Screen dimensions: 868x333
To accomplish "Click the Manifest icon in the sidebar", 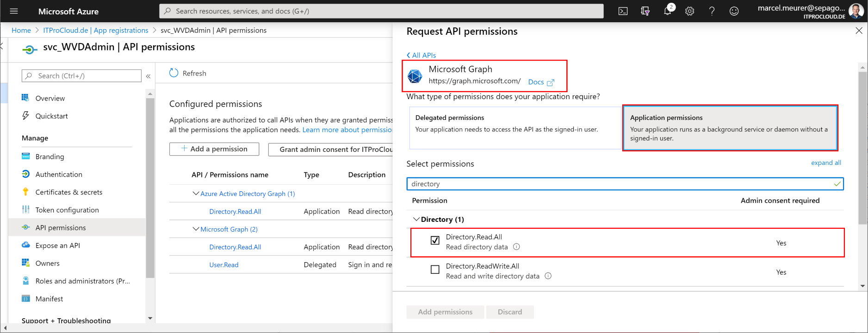I will [x=25, y=298].
